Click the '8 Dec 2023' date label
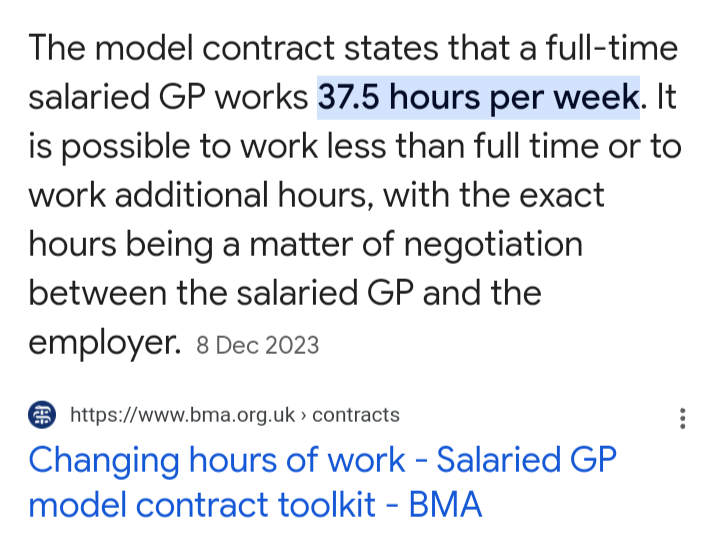720x542 pixels. (258, 346)
